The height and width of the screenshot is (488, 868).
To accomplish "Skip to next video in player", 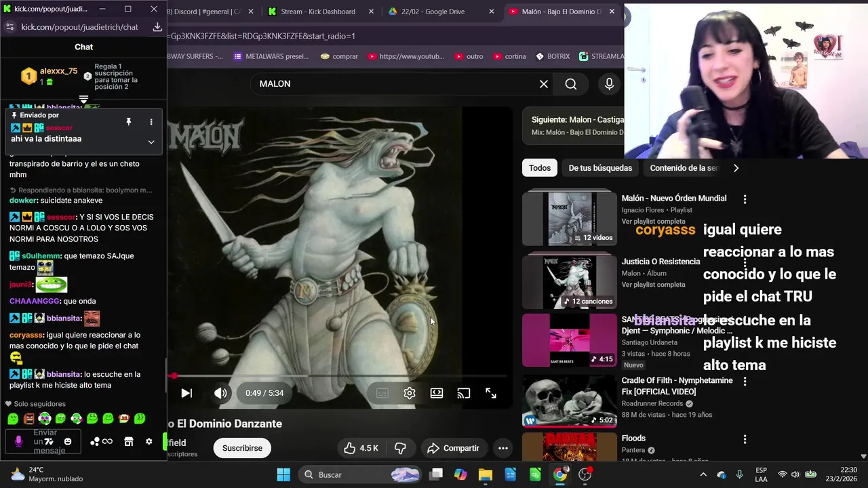I will click(186, 393).
